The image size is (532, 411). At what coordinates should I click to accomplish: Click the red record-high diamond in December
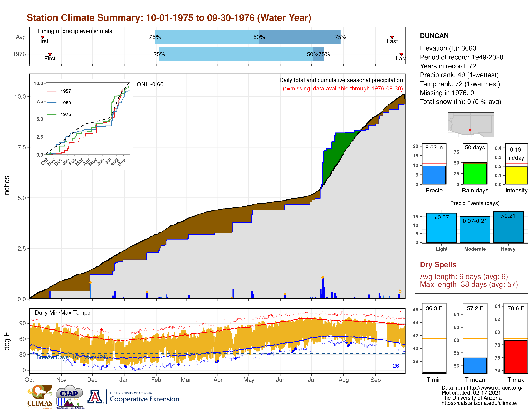tap(101, 330)
